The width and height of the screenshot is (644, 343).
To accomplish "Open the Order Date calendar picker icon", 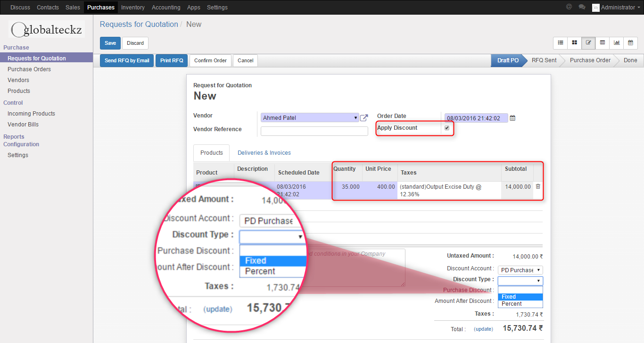I will click(513, 118).
